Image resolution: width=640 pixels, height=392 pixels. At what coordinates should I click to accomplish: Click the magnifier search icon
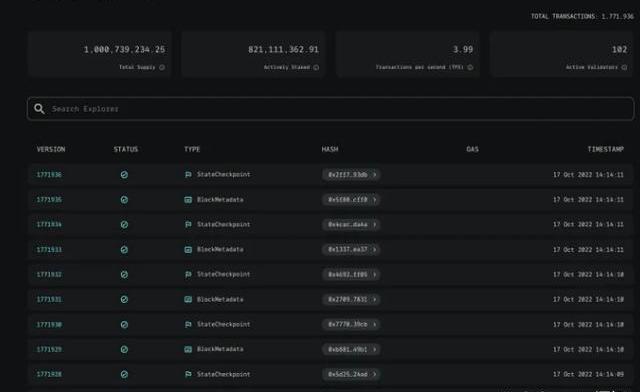tap(39, 109)
